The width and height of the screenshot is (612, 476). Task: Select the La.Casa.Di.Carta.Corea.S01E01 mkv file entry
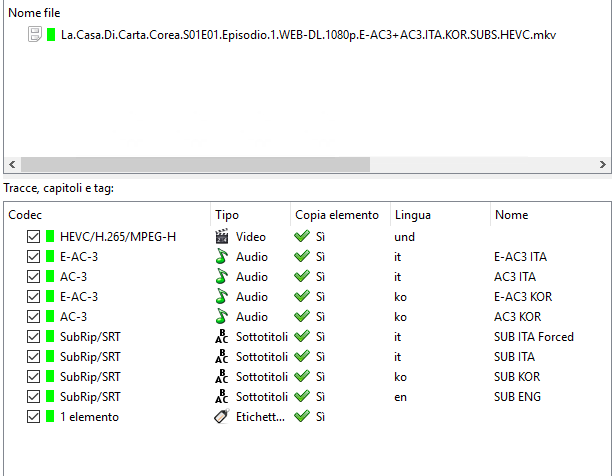[x=308, y=35]
